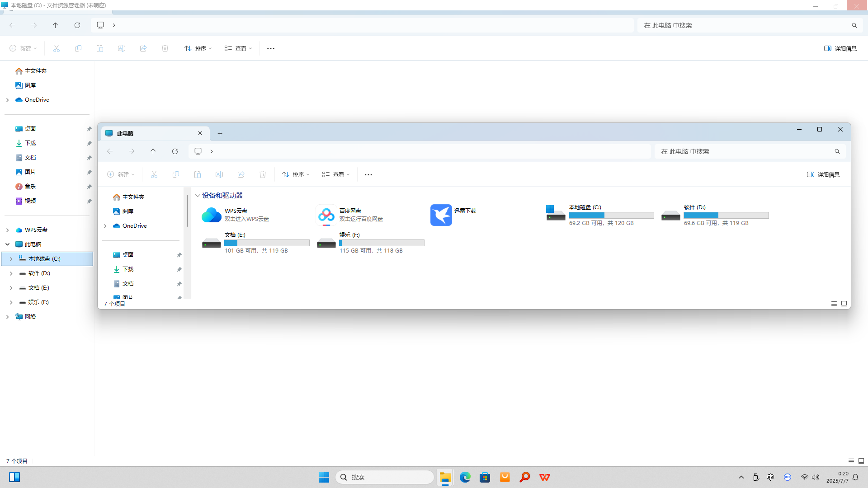Viewport: 868px width, 488px height.
Task: Add a new tab with plus button
Action: point(220,133)
